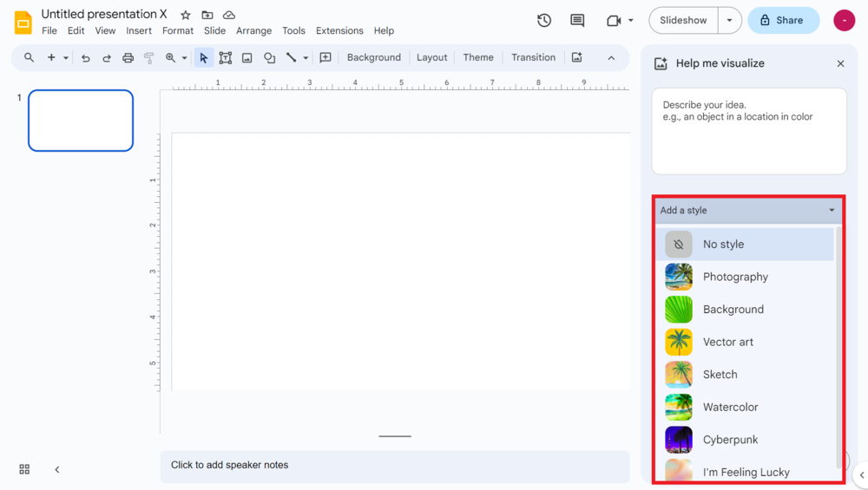Open the Arrange menu
The width and height of the screenshot is (868, 490).
pos(253,30)
